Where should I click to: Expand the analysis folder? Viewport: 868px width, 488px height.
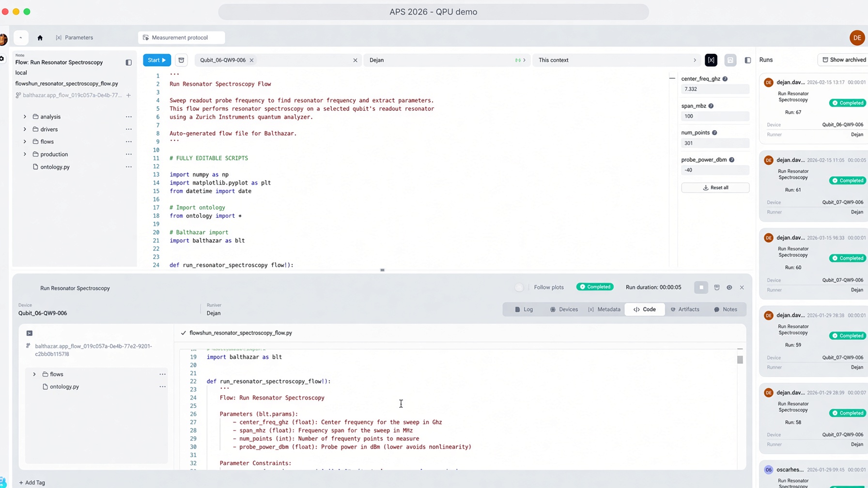pos(25,117)
